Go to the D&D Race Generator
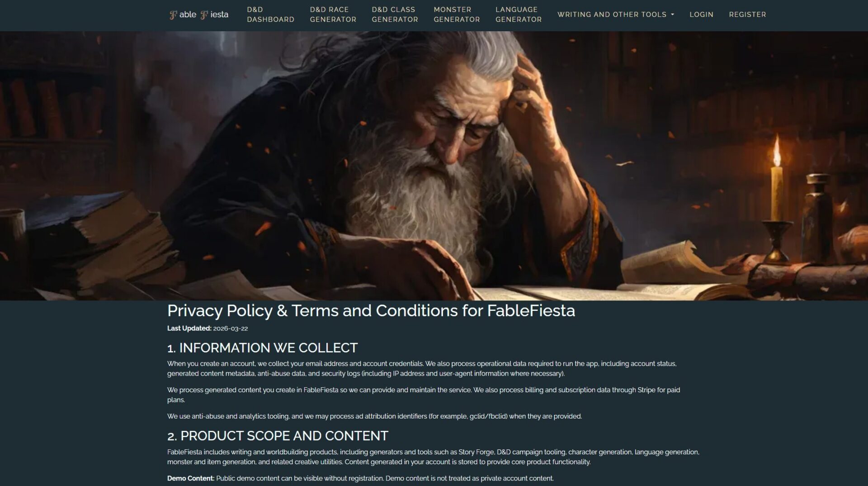The height and width of the screenshot is (486, 868). pos(333,14)
